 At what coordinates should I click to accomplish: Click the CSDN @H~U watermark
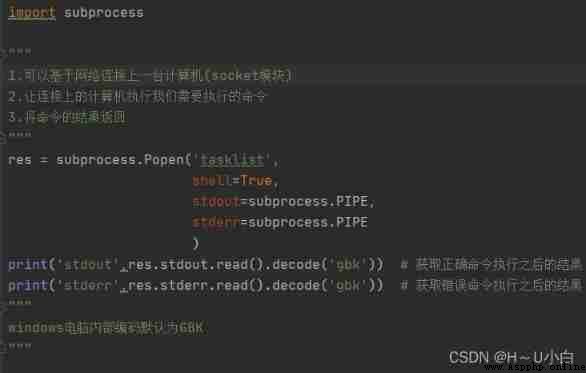click(511, 358)
